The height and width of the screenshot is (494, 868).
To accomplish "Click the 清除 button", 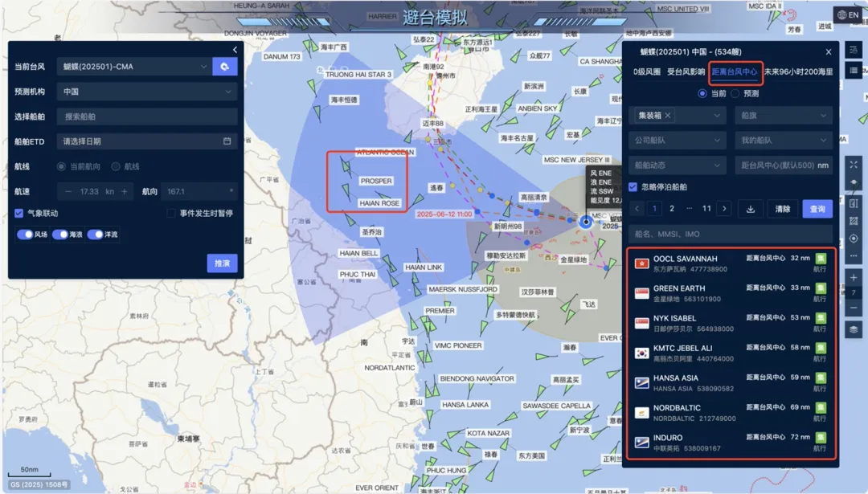I will pos(782,209).
